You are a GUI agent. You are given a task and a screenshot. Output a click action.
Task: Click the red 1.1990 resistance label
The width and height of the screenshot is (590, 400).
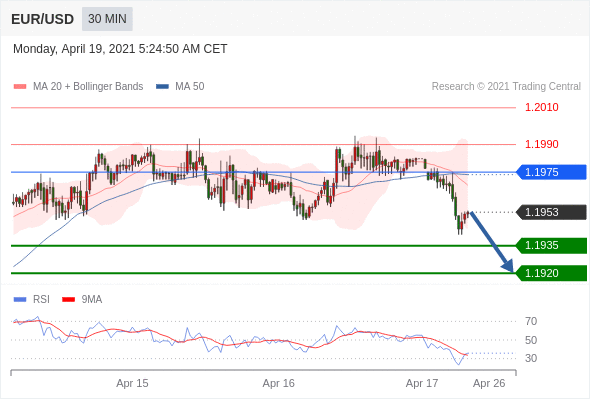[x=542, y=144]
